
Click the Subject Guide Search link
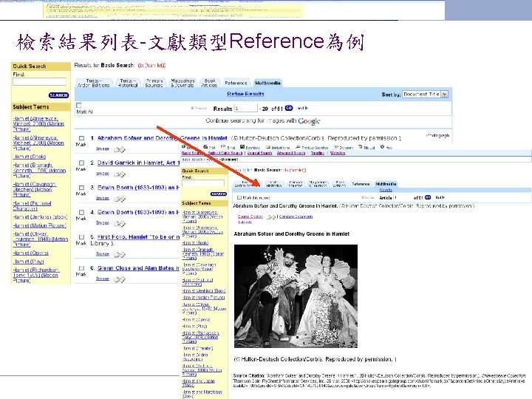(225, 154)
